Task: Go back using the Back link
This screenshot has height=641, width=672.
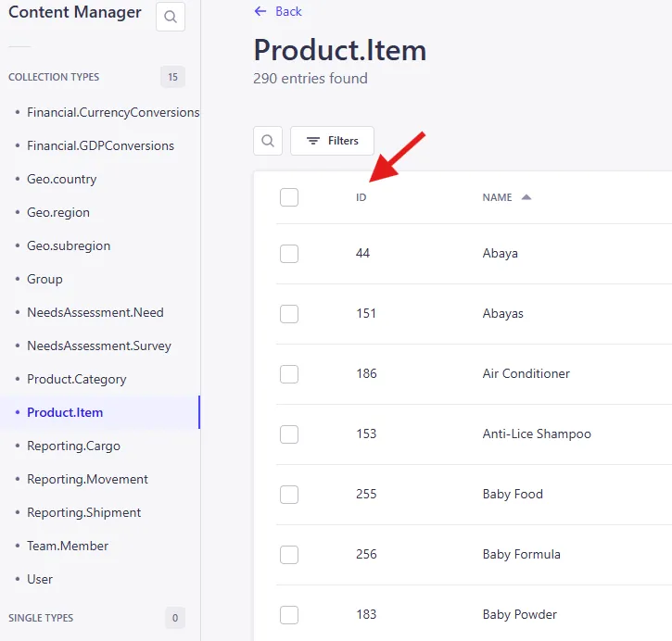Action: pos(278,11)
